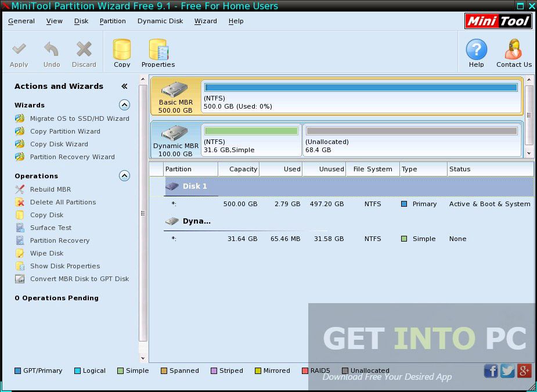Click the MiniTool logo

pos(498,21)
